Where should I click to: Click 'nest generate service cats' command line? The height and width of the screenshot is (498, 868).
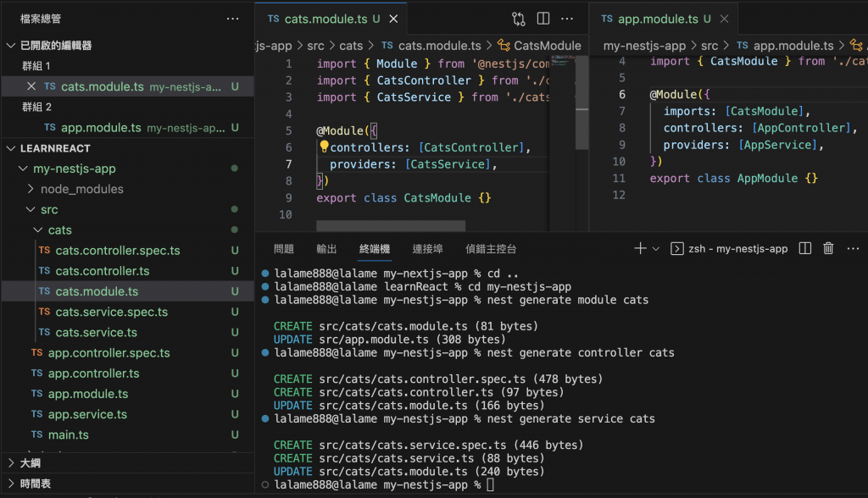(570, 419)
